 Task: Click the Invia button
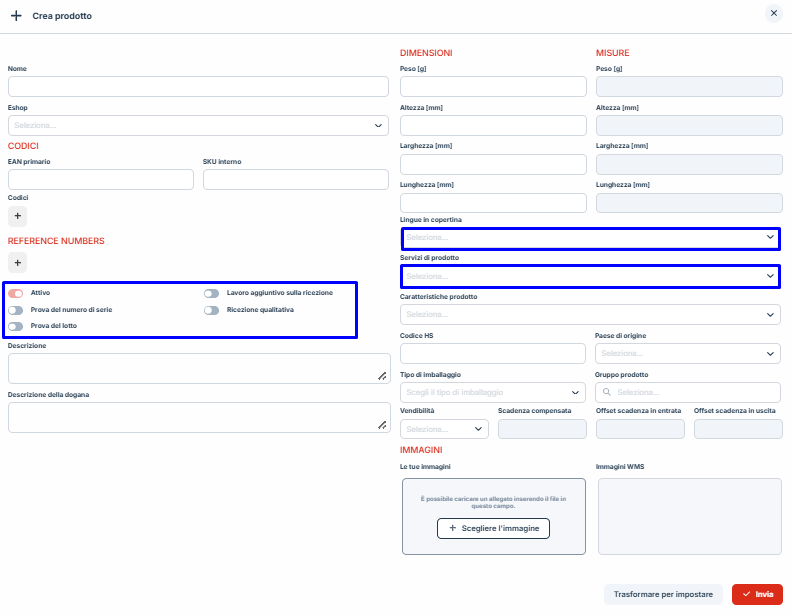(757, 594)
